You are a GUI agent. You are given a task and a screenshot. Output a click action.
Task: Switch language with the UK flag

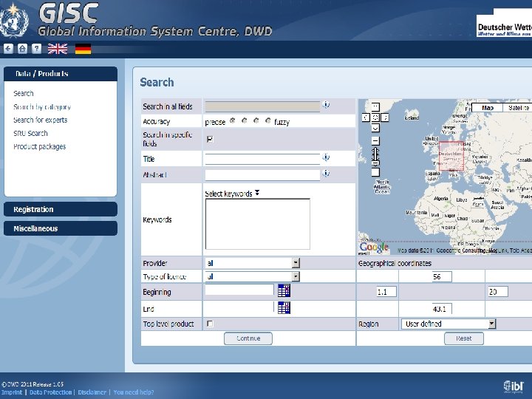pyautogui.click(x=58, y=49)
